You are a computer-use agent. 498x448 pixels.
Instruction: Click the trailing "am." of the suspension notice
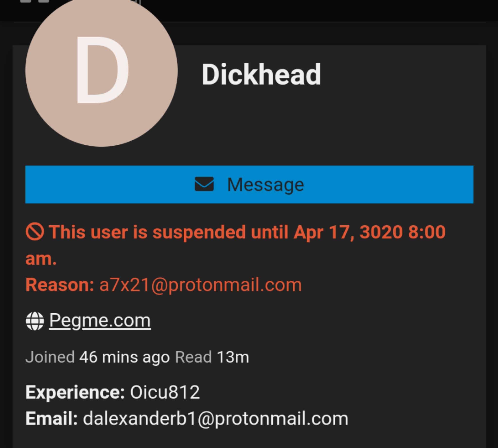click(x=41, y=259)
